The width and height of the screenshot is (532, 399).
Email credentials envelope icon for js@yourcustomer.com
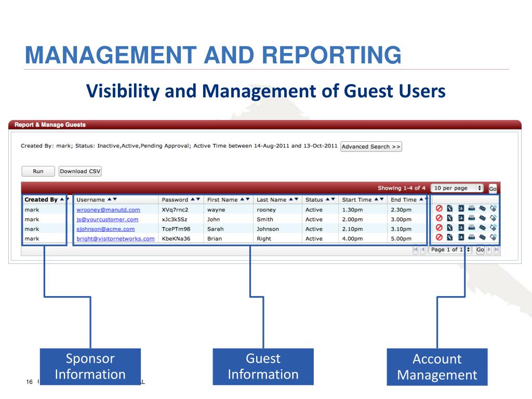click(483, 218)
